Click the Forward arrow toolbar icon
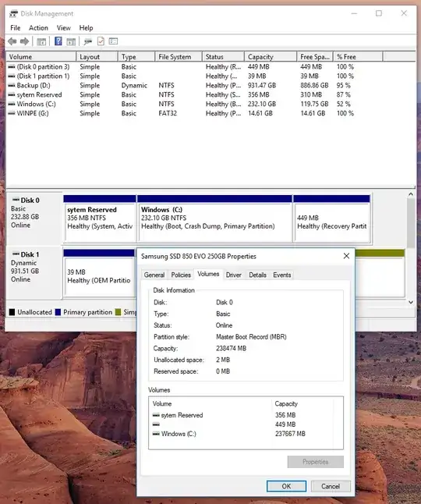Image resolution: width=421 pixels, height=504 pixels. coord(24,41)
